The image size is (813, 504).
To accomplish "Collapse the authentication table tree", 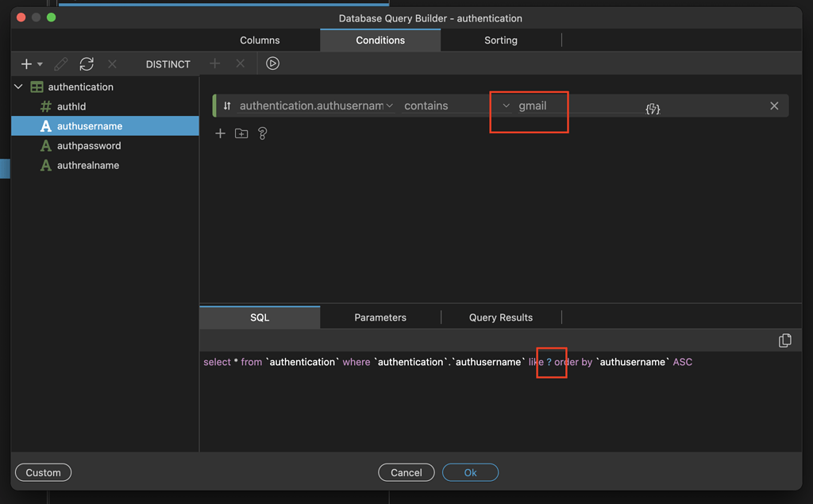I will [x=17, y=87].
